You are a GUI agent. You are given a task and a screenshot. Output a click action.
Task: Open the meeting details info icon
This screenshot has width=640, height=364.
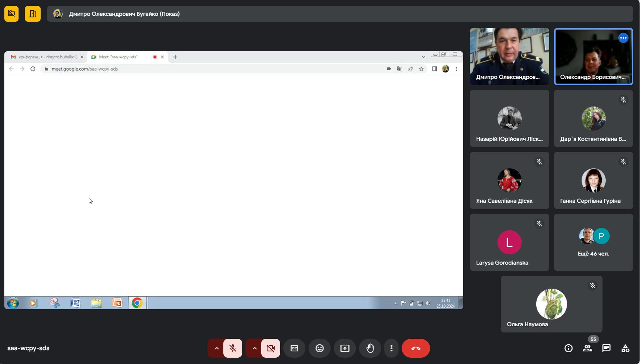[x=568, y=348]
